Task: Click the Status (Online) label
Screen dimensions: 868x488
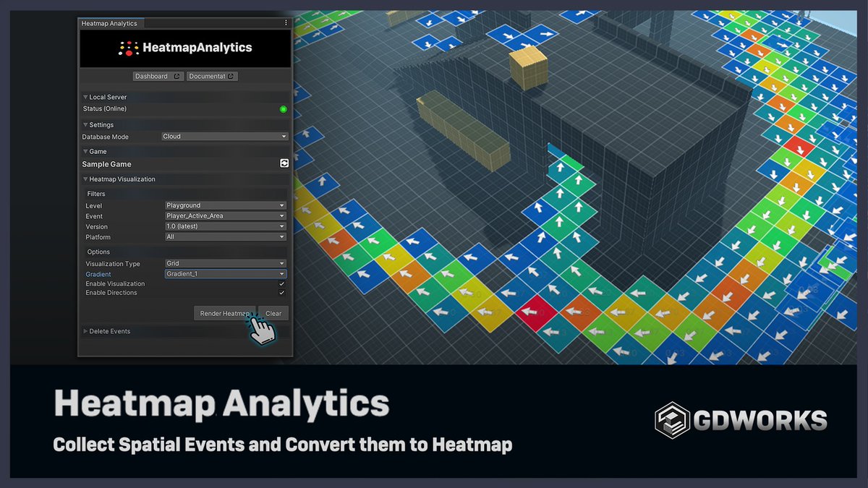Action: [105, 109]
